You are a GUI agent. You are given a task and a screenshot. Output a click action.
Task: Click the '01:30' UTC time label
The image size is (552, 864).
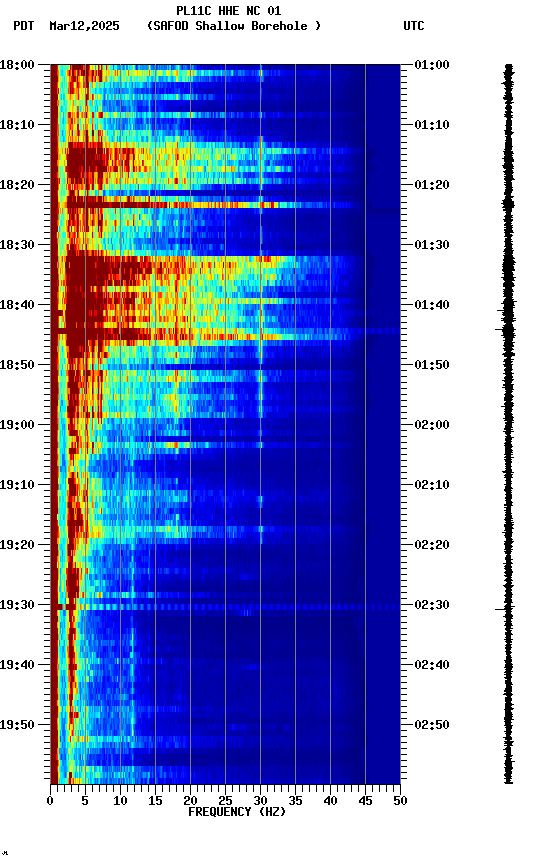(x=432, y=245)
